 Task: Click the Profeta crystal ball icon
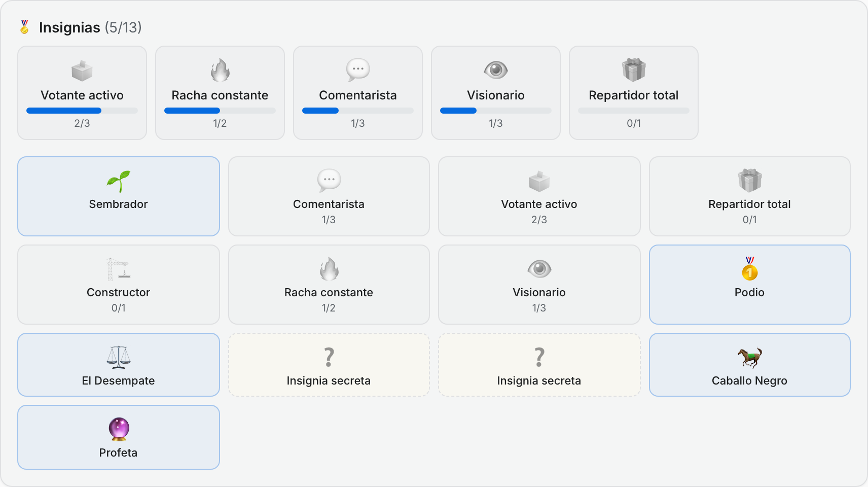tap(119, 429)
